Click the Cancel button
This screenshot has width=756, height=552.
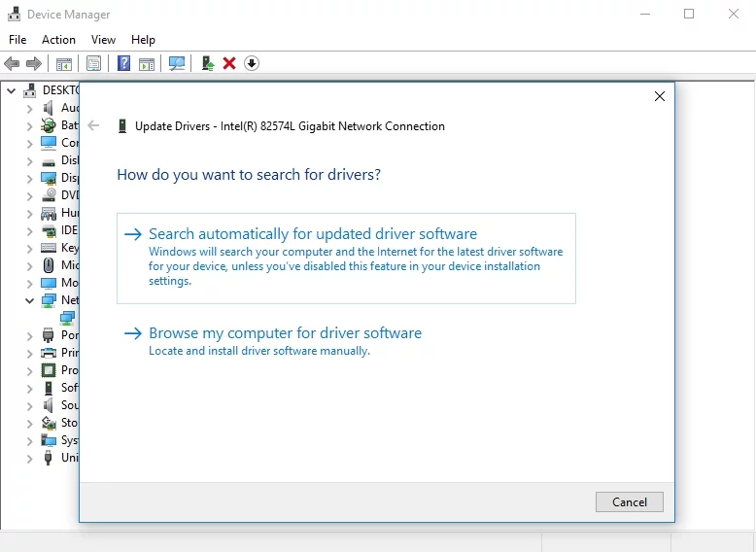[x=629, y=502]
